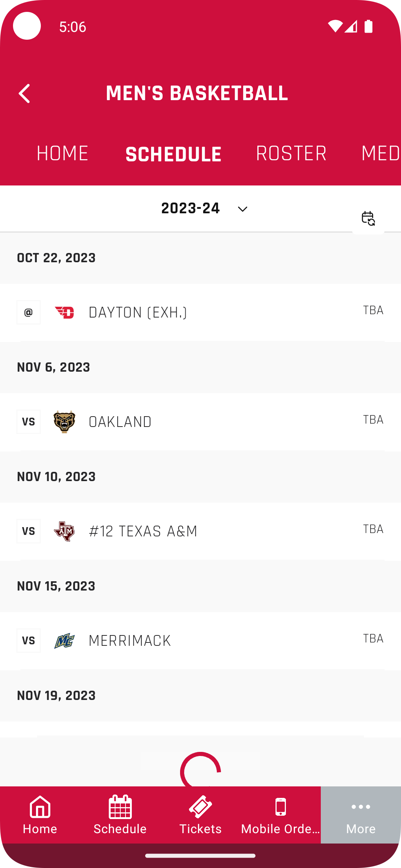This screenshot has height=868, width=401.
Task: Open the calendar sync icon
Action: tap(368, 218)
